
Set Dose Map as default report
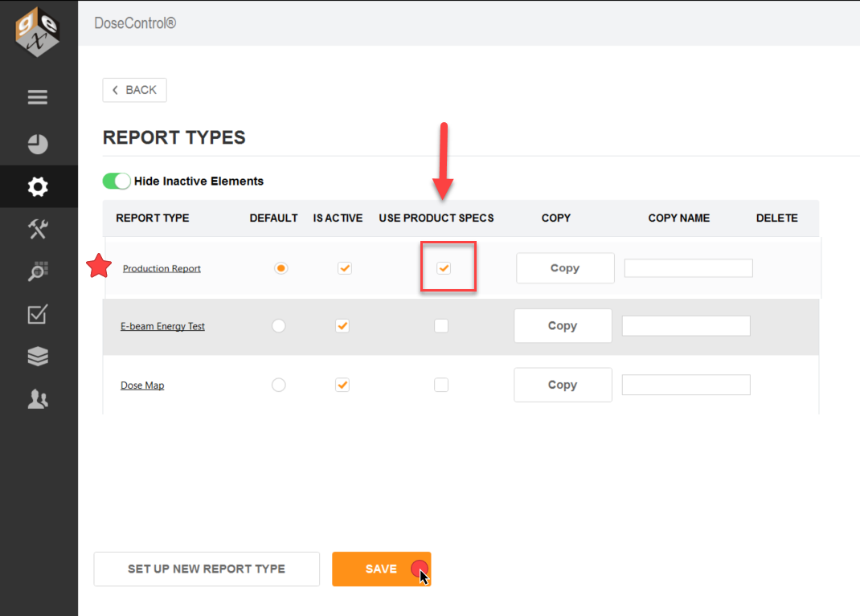click(279, 385)
